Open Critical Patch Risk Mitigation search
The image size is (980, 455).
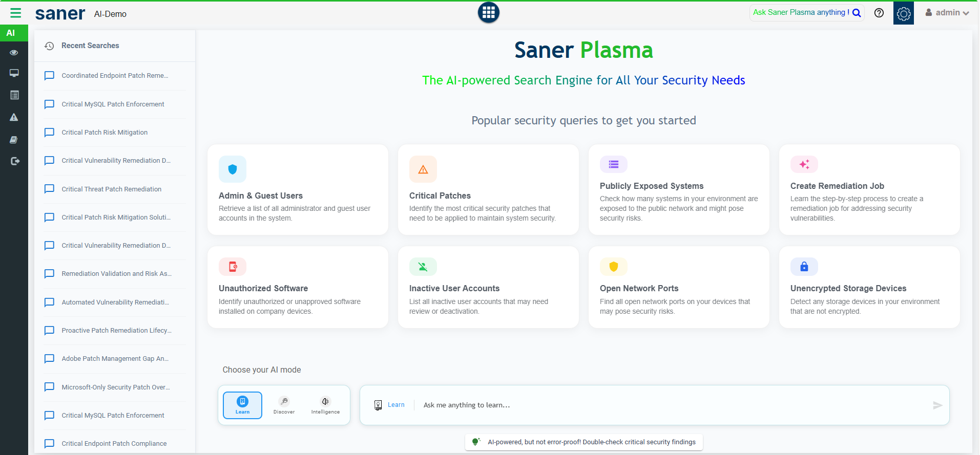click(115, 133)
